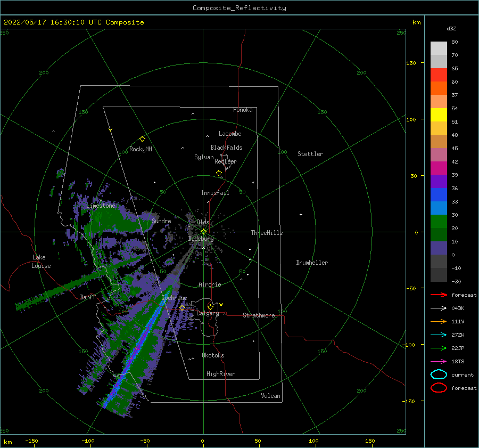This screenshot has height=448, width=479.
Task: Click yellow radar-center diamond near Olds
Action: click(x=203, y=232)
